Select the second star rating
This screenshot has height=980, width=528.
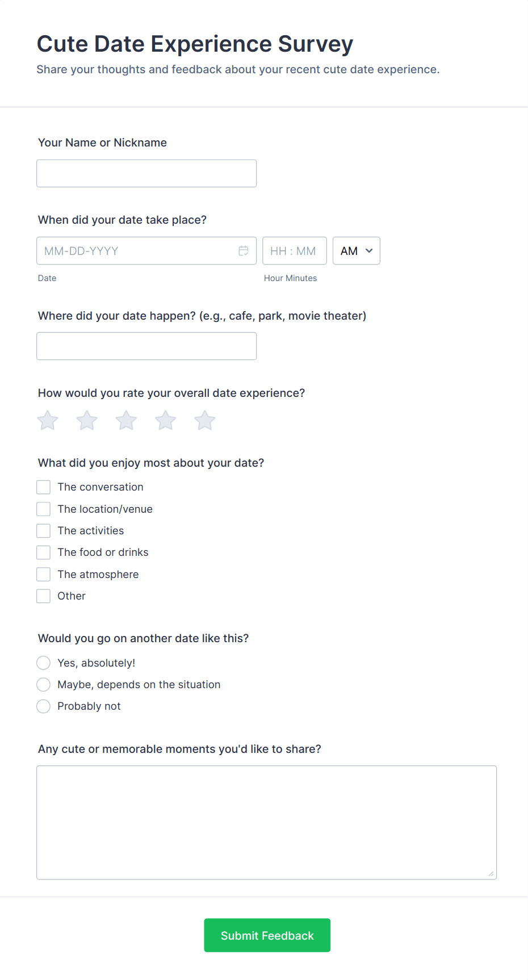(x=86, y=420)
